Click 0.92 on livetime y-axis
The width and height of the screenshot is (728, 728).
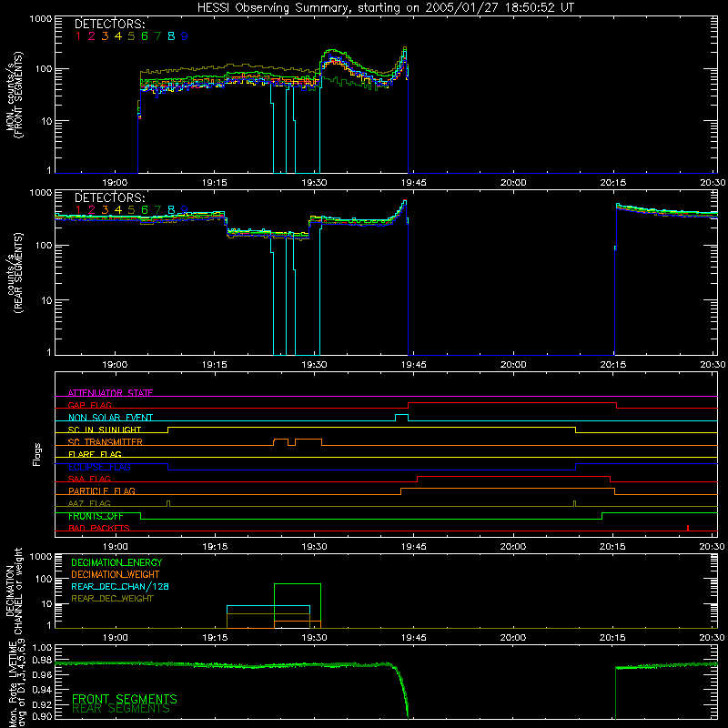point(42,704)
